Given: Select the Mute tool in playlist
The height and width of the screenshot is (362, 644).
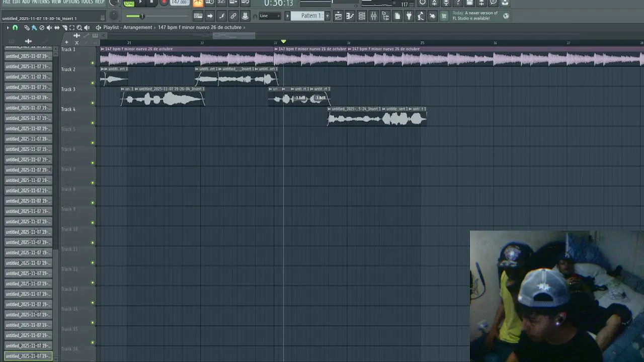Looking at the screenshot, I should pyautogui.click(x=49, y=28).
